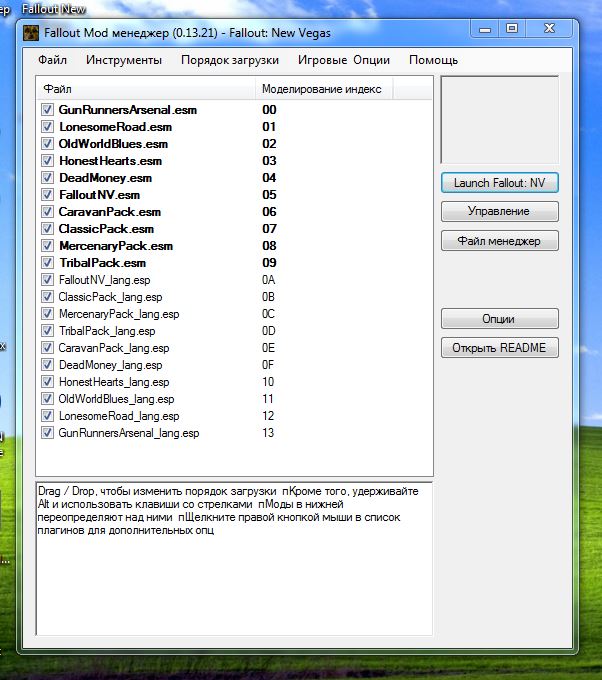Viewport: 602px width, 680px height.
Task: Disable ClassicPack_lang.esp checkbox
Action: pos(47,297)
